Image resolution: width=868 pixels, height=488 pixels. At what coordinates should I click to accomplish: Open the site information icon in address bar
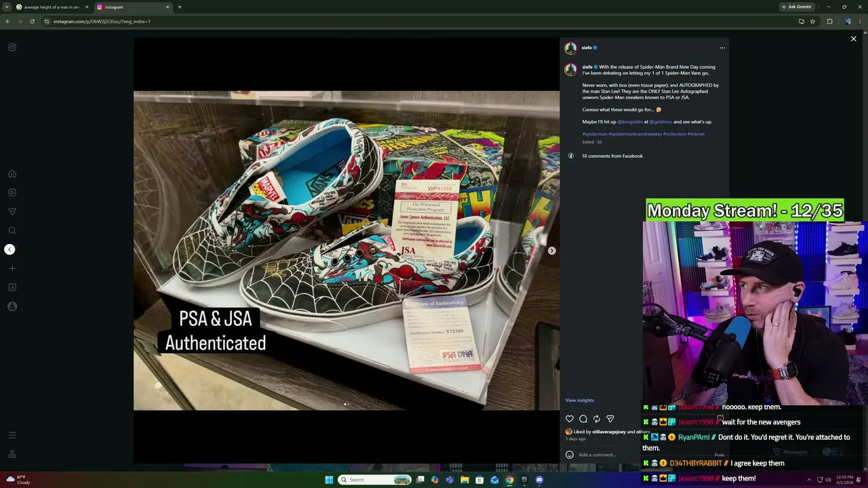pyautogui.click(x=47, y=21)
